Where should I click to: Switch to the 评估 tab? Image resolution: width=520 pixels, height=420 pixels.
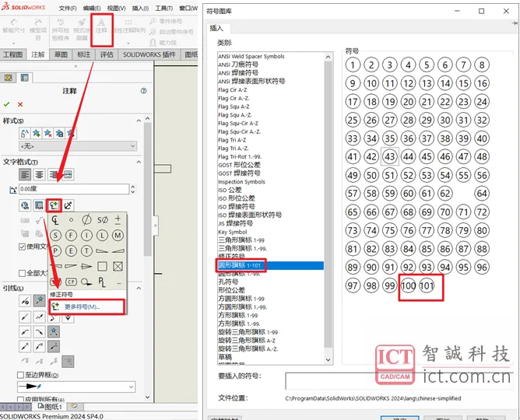(107, 54)
